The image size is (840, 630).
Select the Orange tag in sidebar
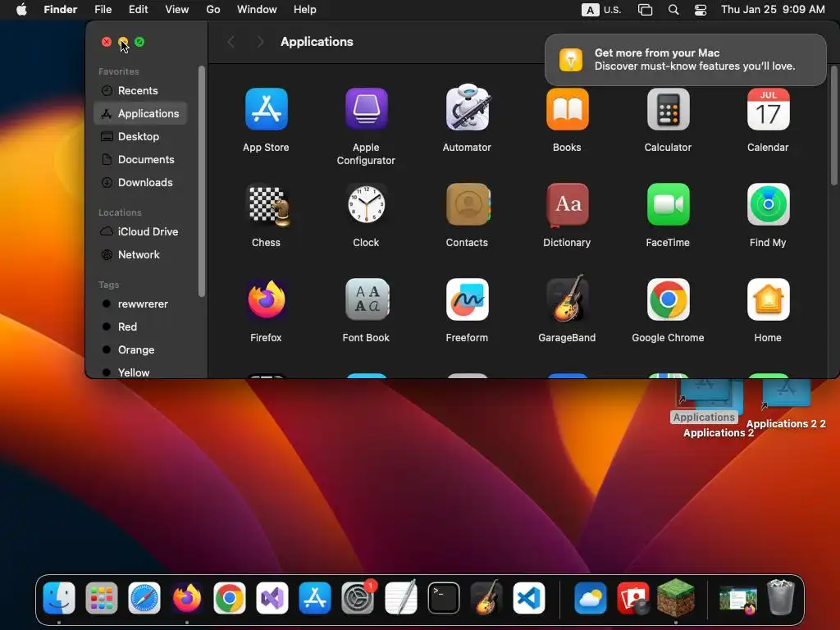coord(140,349)
